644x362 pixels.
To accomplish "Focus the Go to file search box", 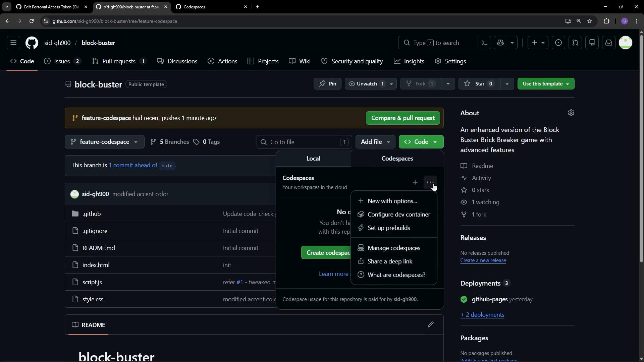I will coord(304,142).
